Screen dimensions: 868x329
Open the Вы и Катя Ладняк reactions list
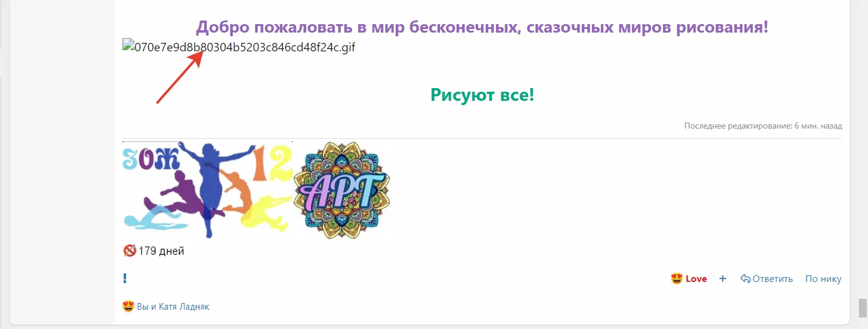173,307
